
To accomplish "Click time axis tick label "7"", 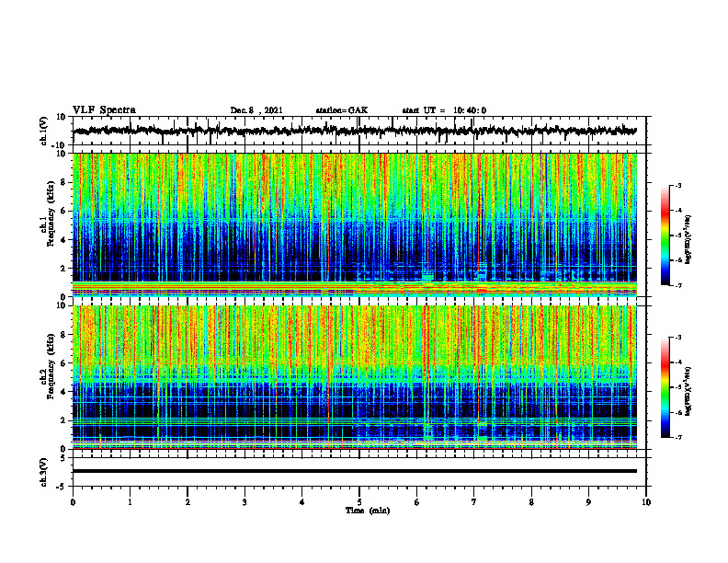I will [474, 502].
